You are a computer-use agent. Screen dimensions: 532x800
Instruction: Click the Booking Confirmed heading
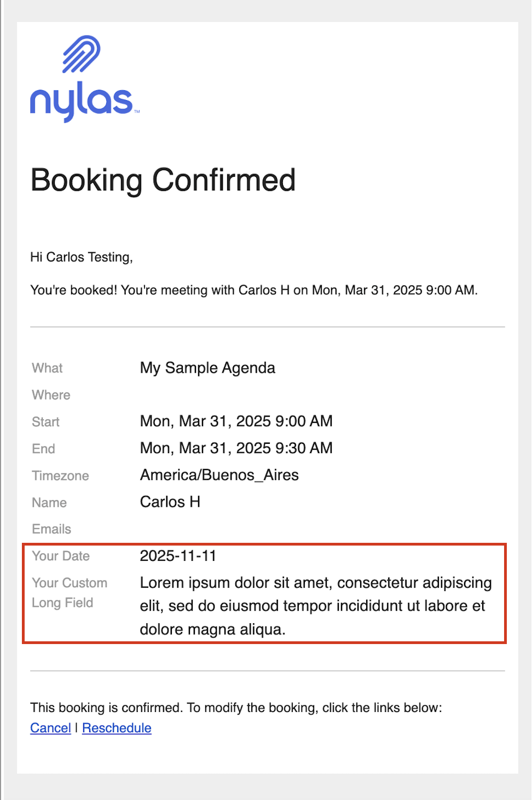163,180
